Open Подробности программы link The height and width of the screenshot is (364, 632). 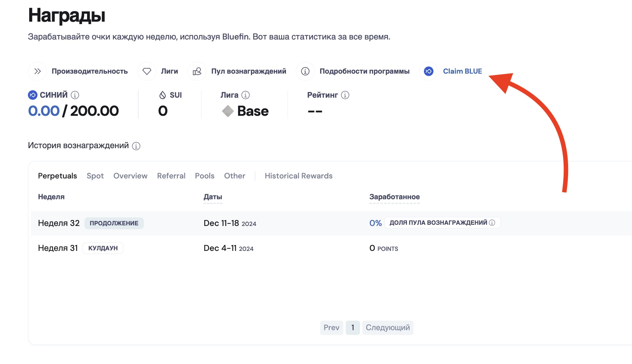click(x=364, y=71)
